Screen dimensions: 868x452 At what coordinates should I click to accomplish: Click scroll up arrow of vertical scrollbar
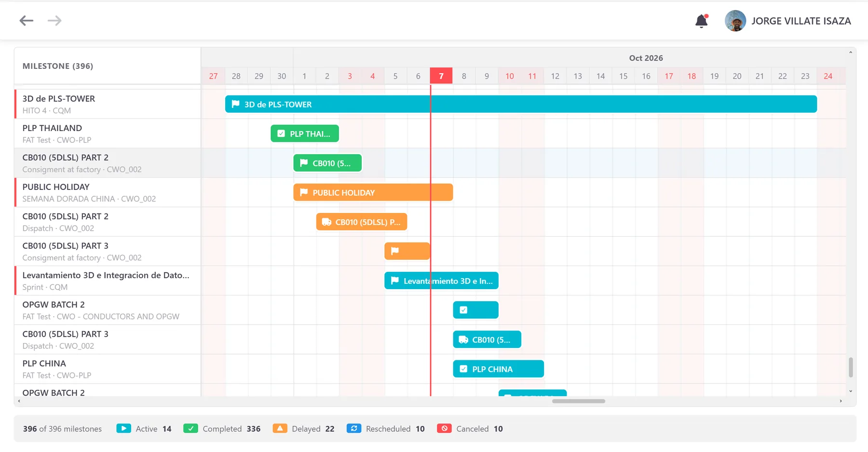tap(851, 52)
